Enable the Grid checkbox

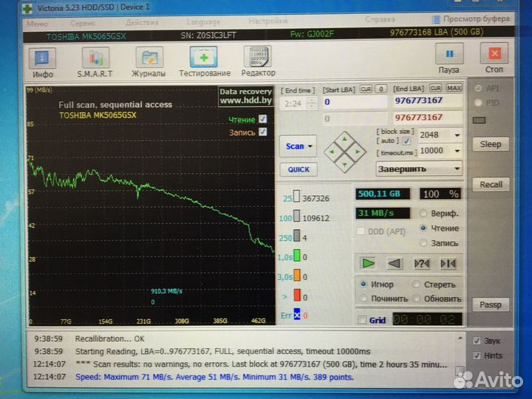click(x=361, y=320)
